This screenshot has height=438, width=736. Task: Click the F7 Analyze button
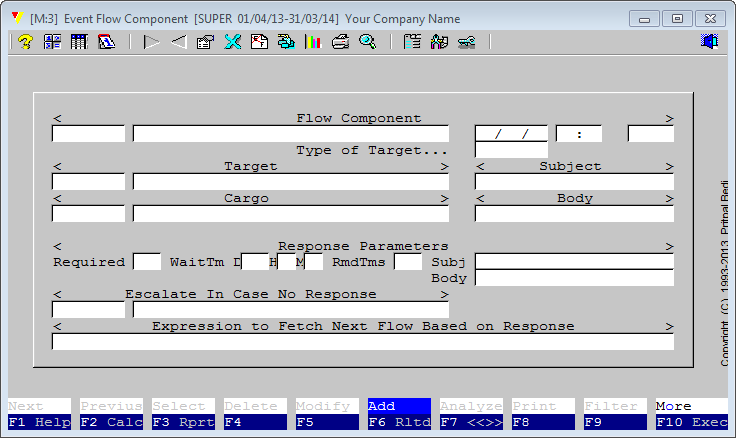471,414
